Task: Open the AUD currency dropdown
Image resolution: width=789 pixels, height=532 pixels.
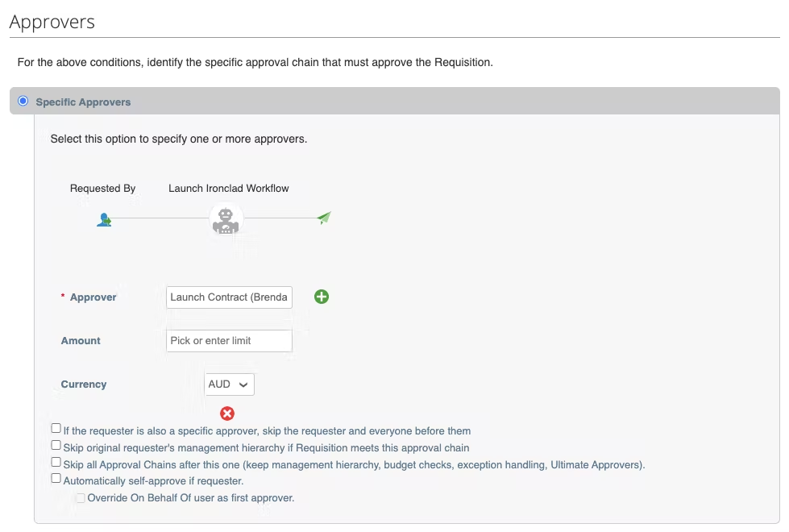Action: coord(230,384)
